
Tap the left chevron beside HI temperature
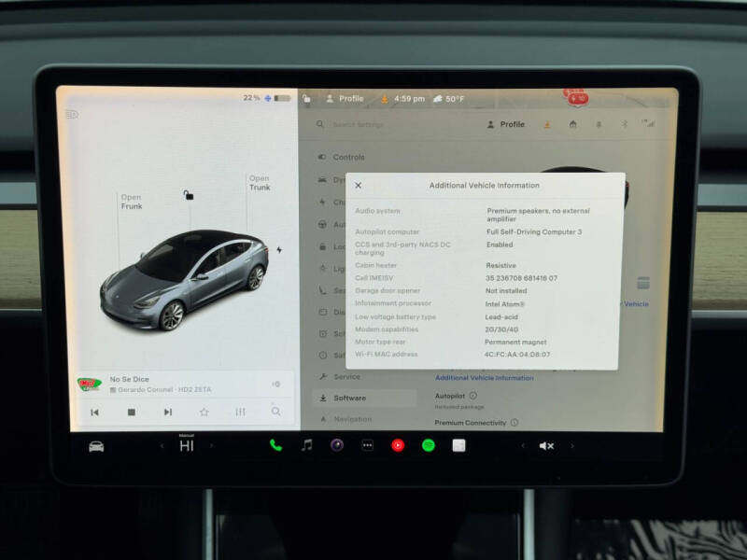[x=161, y=446]
